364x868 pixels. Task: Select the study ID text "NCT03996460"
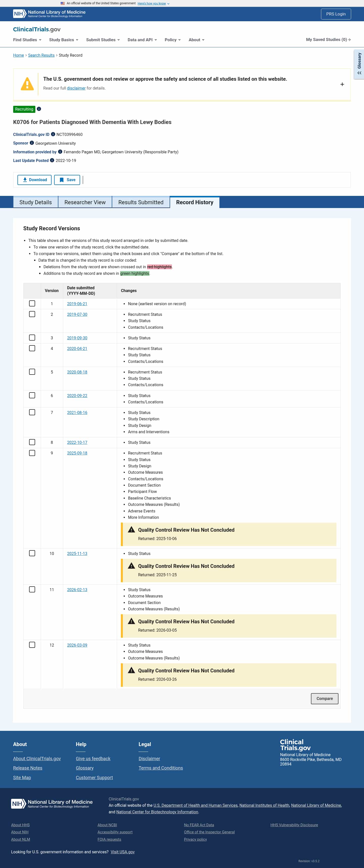[x=69, y=134]
